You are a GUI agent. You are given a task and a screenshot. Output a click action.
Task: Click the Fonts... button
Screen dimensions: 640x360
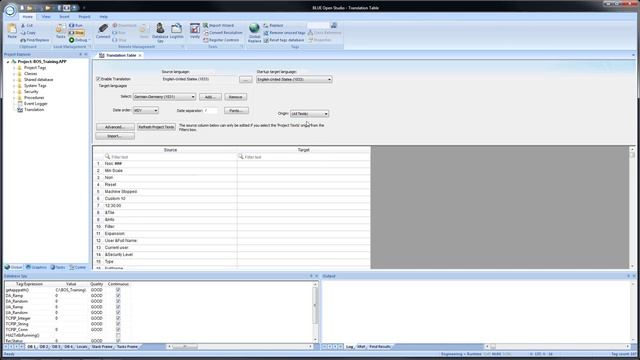point(236,111)
